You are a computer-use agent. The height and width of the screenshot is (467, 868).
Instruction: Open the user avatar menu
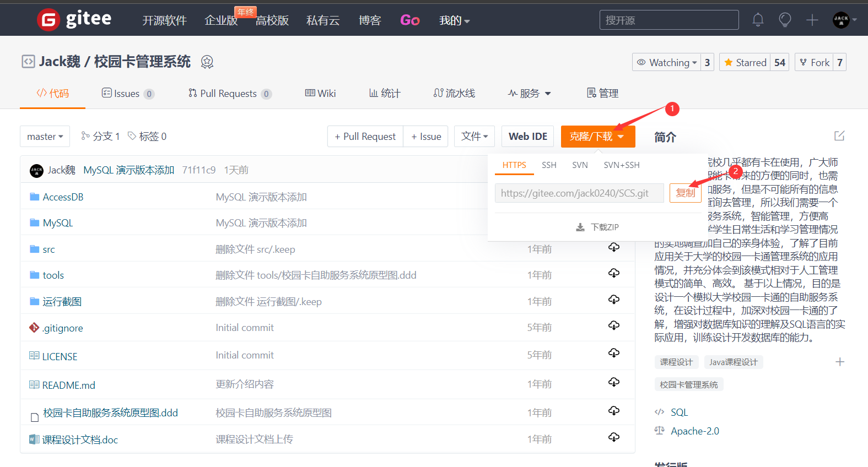pyautogui.click(x=844, y=20)
